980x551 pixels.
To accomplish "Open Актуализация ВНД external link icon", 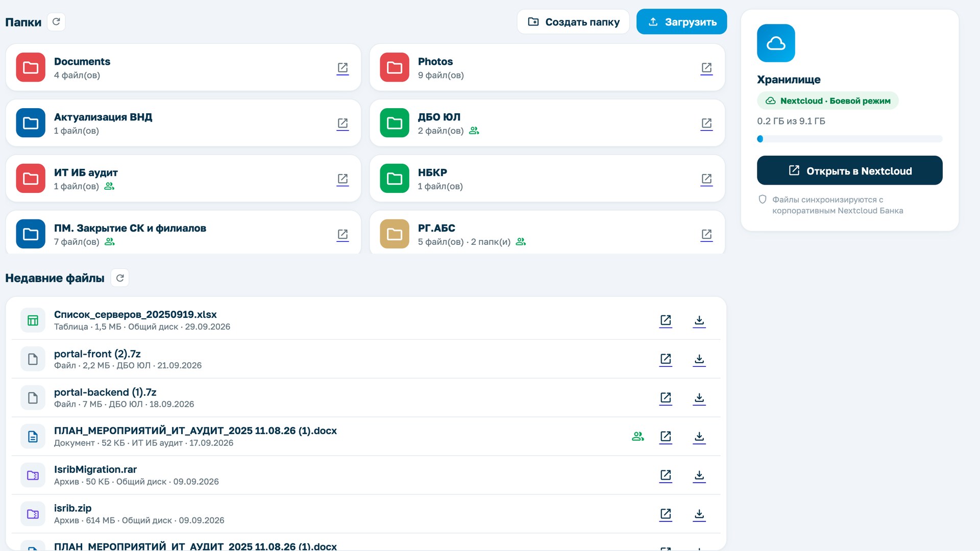I will pyautogui.click(x=342, y=123).
